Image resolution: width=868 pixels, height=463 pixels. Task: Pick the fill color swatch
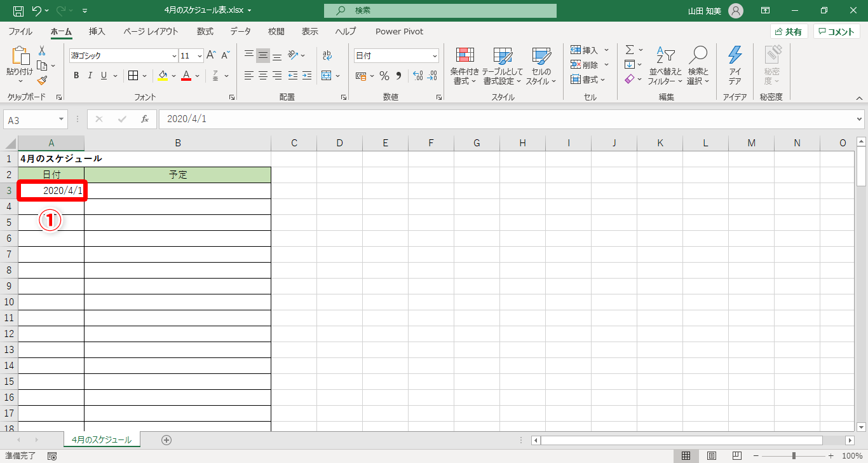point(163,76)
